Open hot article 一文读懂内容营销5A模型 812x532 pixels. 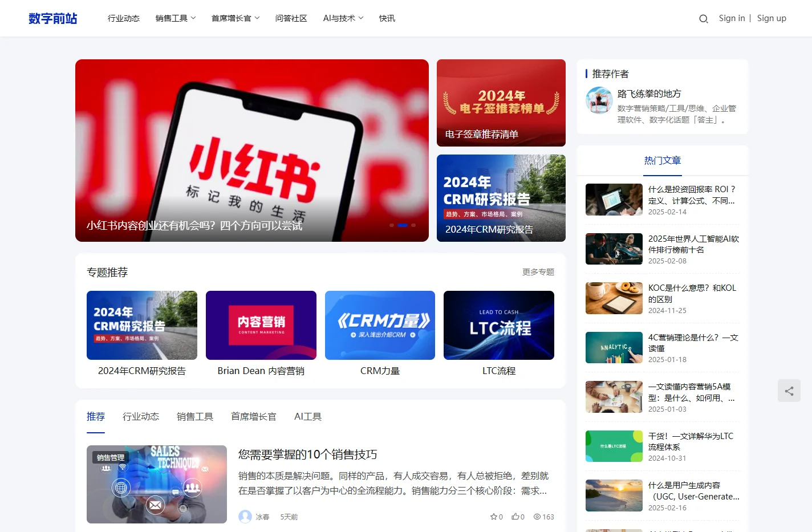(x=692, y=392)
